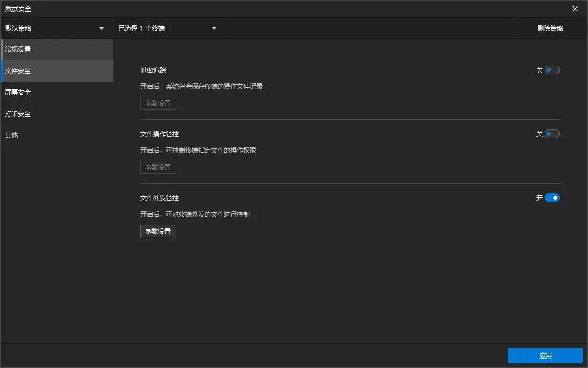This screenshot has width=588, height=368.
Task: Open the 屏幕安全 section
Action: 56,92
